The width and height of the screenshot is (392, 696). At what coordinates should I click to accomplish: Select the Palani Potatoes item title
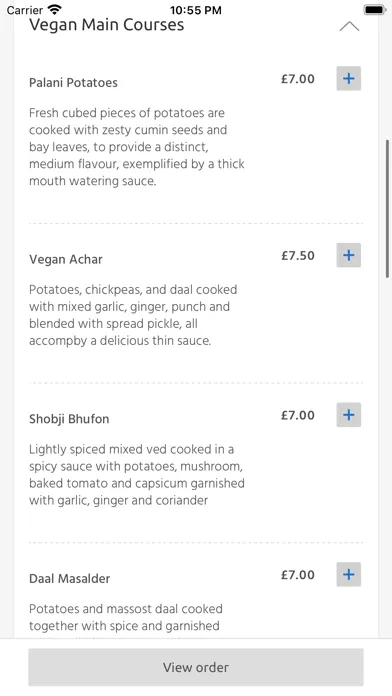(x=73, y=83)
